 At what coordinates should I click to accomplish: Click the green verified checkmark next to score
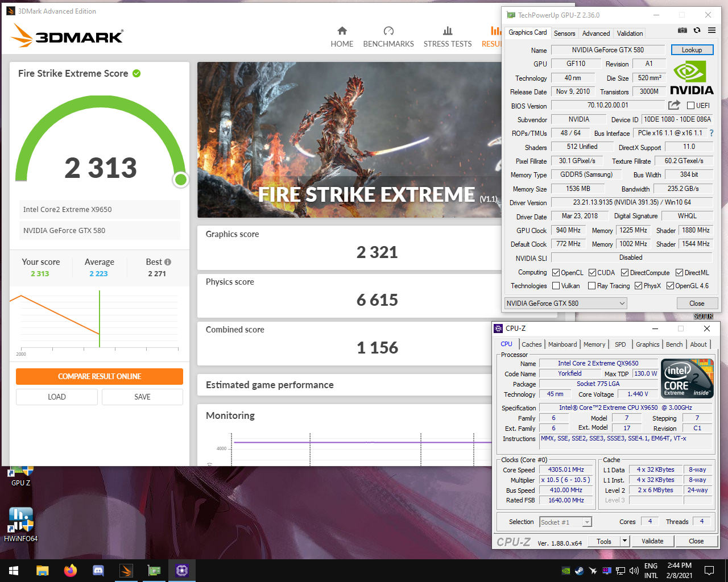click(x=136, y=73)
